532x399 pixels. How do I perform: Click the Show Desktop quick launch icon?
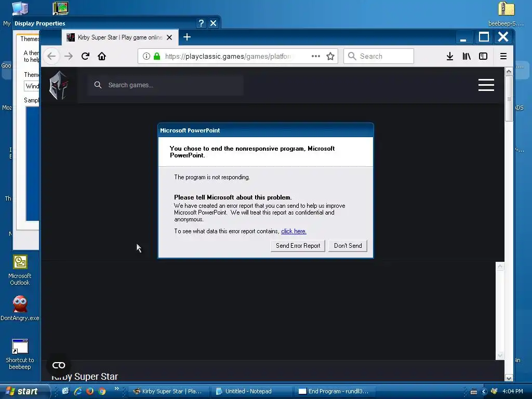pos(65,391)
